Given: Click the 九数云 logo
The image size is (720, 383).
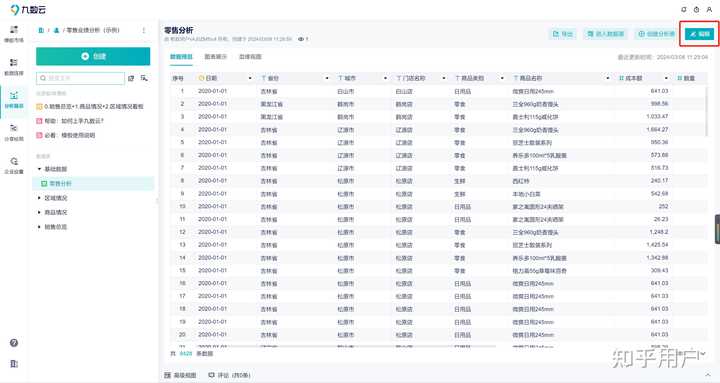Looking at the screenshot, I should (28, 9).
